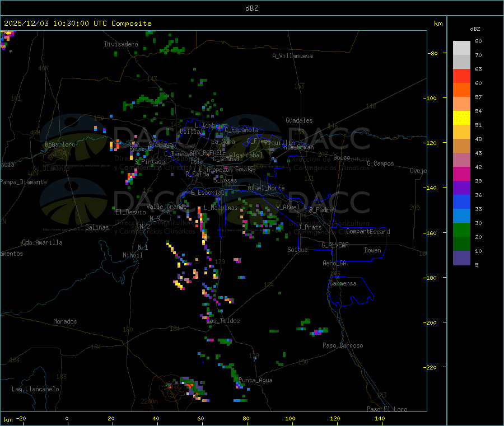The width and height of the screenshot is (504, 426).
Task: Select the light blue 30-35 dBZ swatch
Action: 461,216
